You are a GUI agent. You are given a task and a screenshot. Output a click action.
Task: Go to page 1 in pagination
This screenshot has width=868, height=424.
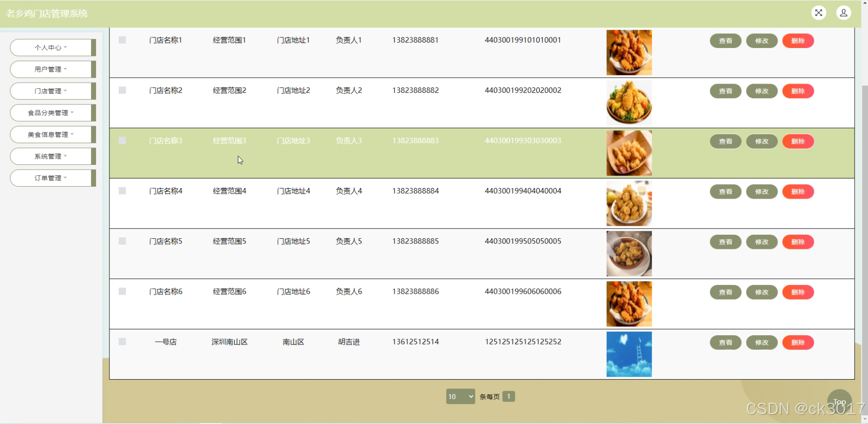(509, 396)
